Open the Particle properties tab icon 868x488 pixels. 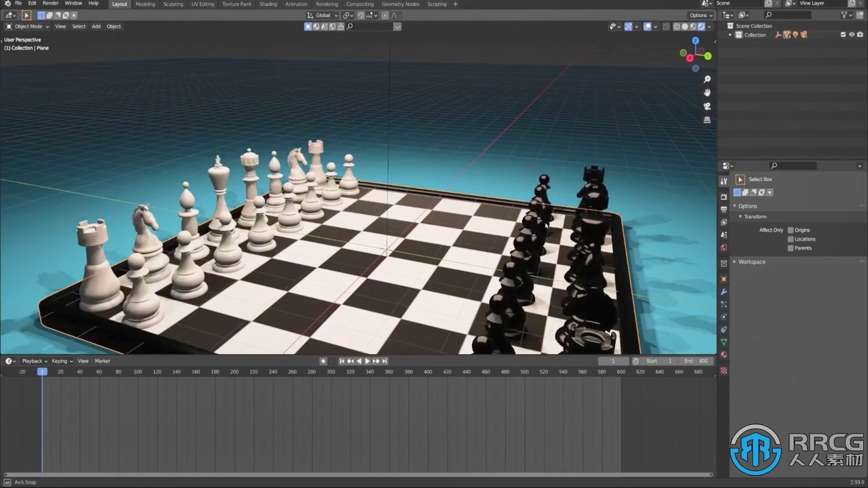point(724,304)
